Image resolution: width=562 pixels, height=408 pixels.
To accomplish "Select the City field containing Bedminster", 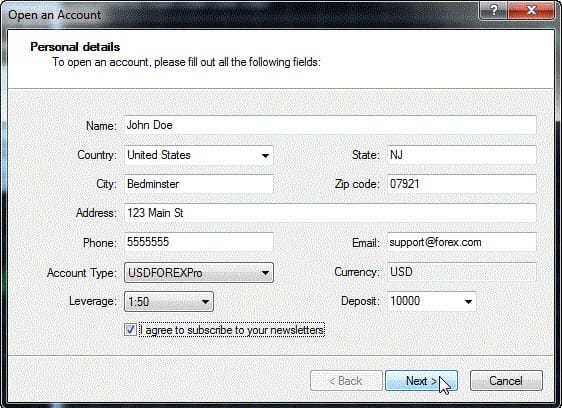I will [x=199, y=184].
